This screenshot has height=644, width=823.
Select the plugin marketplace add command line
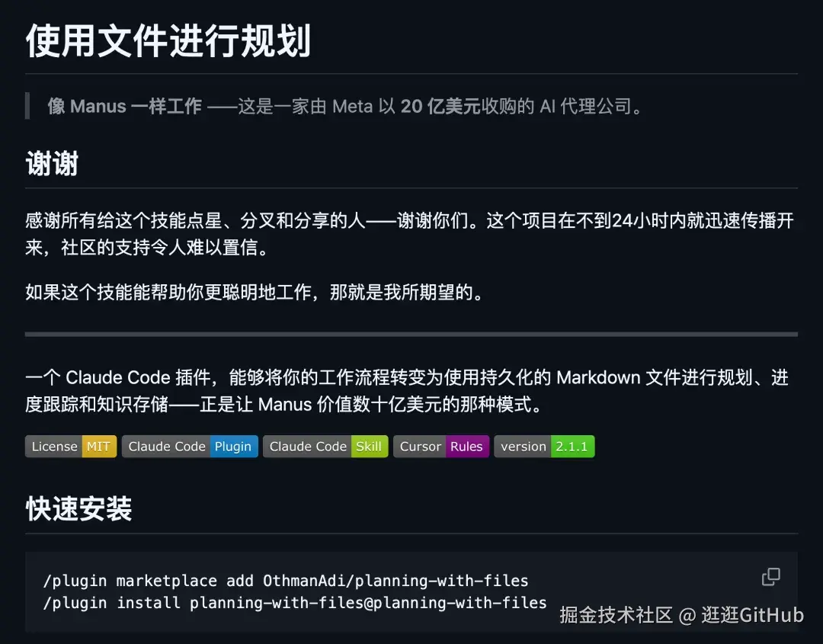[x=285, y=580]
